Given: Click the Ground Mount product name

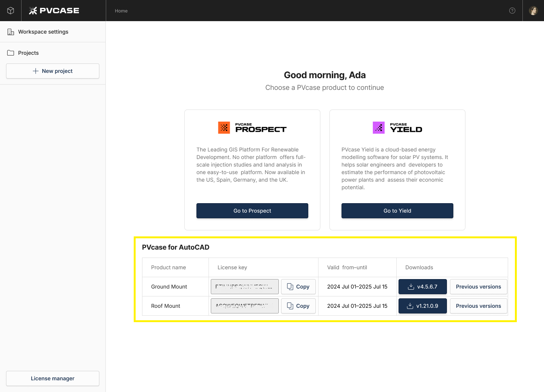Looking at the screenshot, I should pos(169,287).
